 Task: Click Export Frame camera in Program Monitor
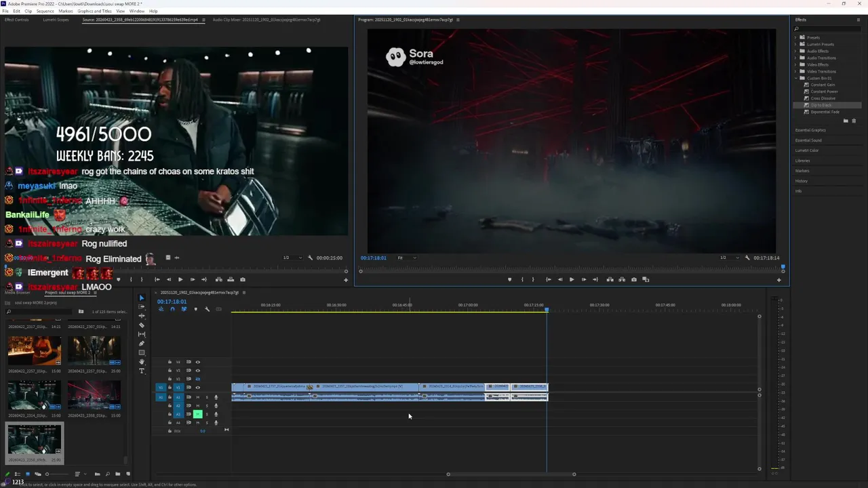pyautogui.click(x=634, y=279)
